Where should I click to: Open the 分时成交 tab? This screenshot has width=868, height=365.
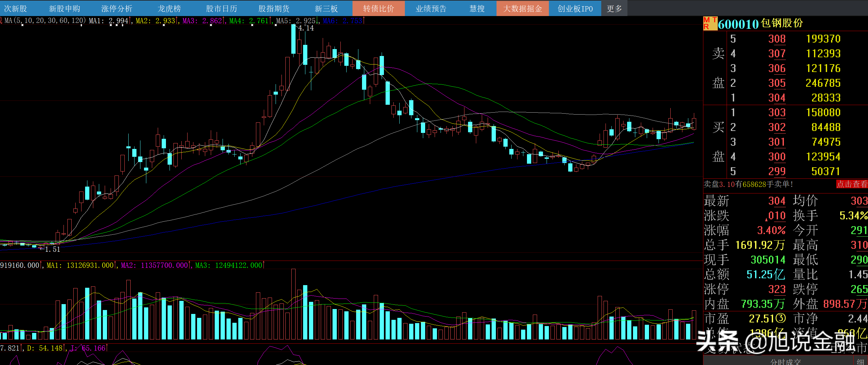pos(786,362)
